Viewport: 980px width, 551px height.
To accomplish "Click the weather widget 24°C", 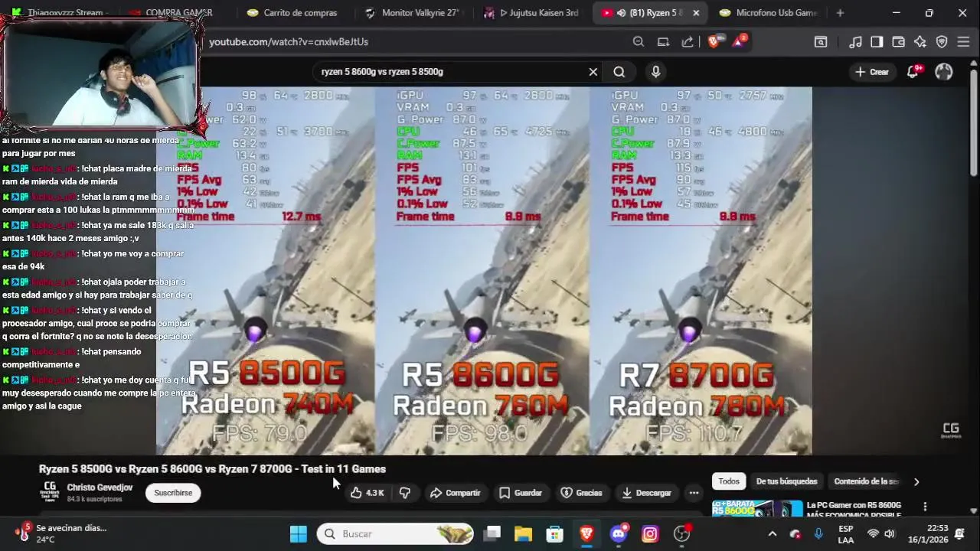I will pyautogui.click(x=61, y=533).
